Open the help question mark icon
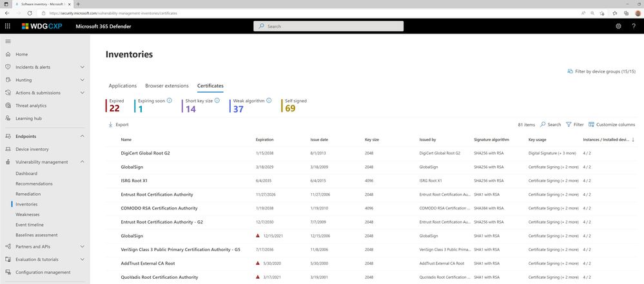 (x=634, y=26)
